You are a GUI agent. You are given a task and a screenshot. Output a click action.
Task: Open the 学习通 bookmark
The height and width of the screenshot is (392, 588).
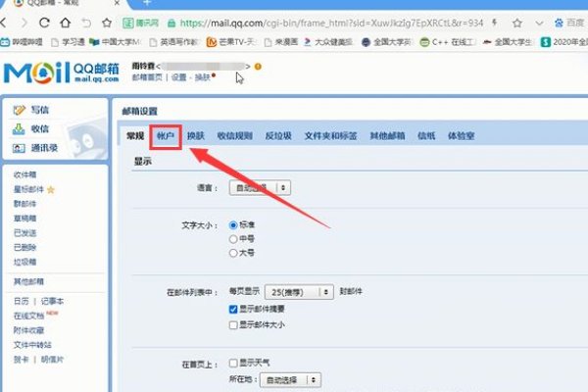[69, 42]
